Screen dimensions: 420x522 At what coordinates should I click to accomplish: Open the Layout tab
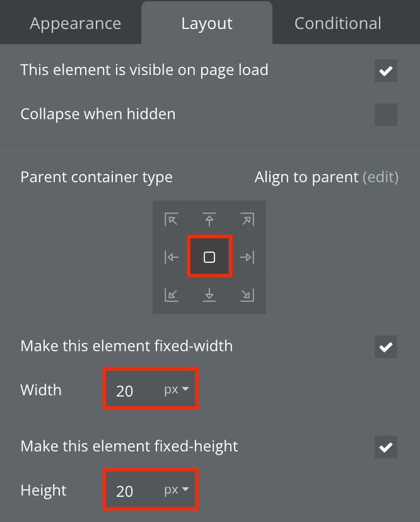click(x=207, y=23)
